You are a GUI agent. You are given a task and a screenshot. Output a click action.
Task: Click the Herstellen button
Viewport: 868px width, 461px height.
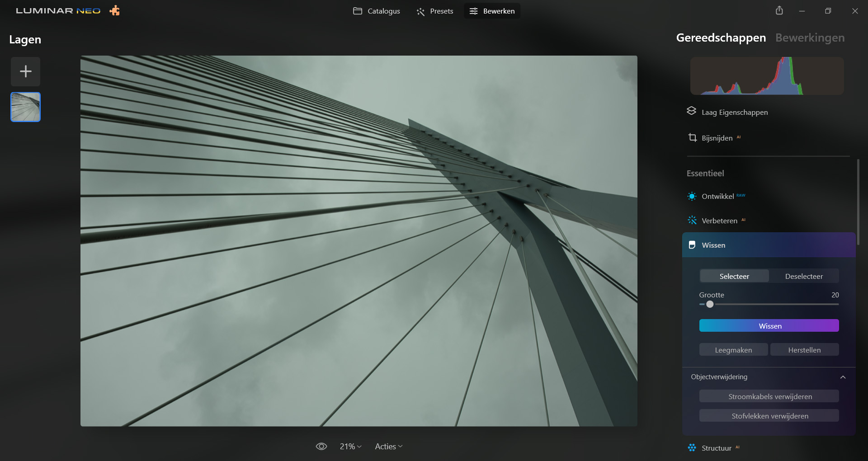pyautogui.click(x=804, y=350)
